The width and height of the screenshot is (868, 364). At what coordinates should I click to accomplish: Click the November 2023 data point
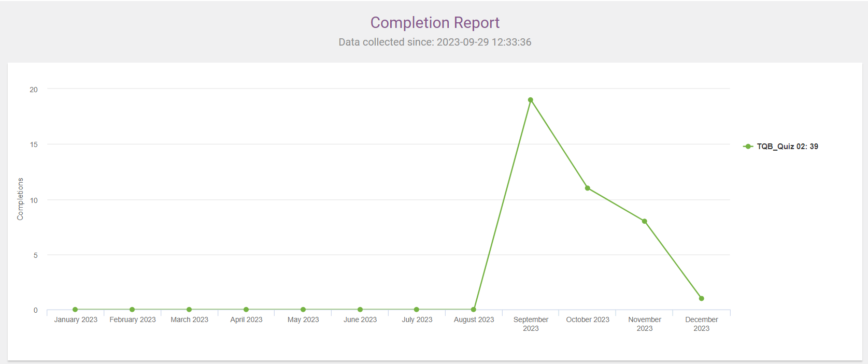coord(644,221)
